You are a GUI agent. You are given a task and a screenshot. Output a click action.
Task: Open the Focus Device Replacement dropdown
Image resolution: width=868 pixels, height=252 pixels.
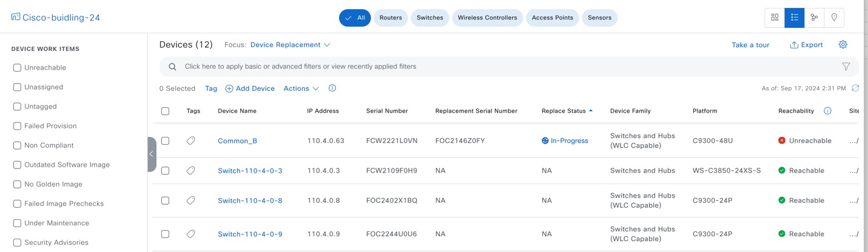click(290, 45)
